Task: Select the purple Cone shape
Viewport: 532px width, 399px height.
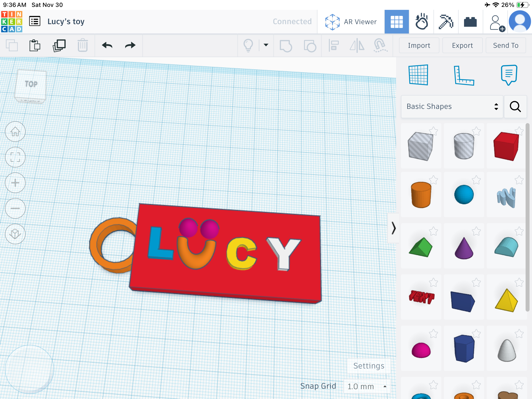Action: click(x=464, y=248)
